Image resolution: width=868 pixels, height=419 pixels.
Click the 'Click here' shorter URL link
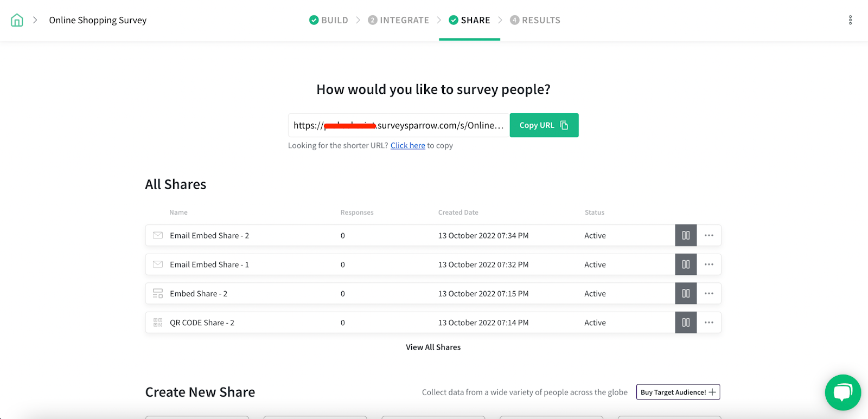pyautogui.click(x=407, y=145)
